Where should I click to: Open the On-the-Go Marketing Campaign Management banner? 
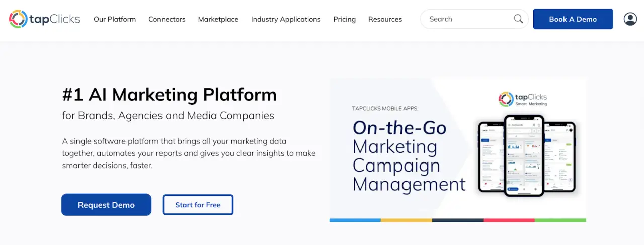(x=458, y=150)
